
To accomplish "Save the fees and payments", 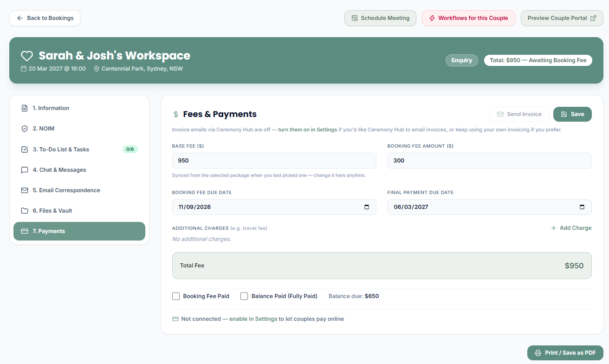I will pyautogui.click(x=572, y=114).
